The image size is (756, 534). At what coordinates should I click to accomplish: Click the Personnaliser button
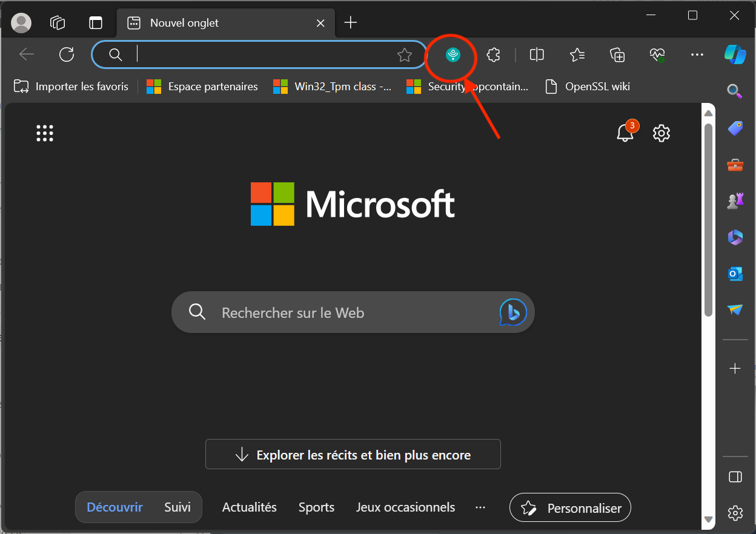pyautogui.click(x=570, y=508)
